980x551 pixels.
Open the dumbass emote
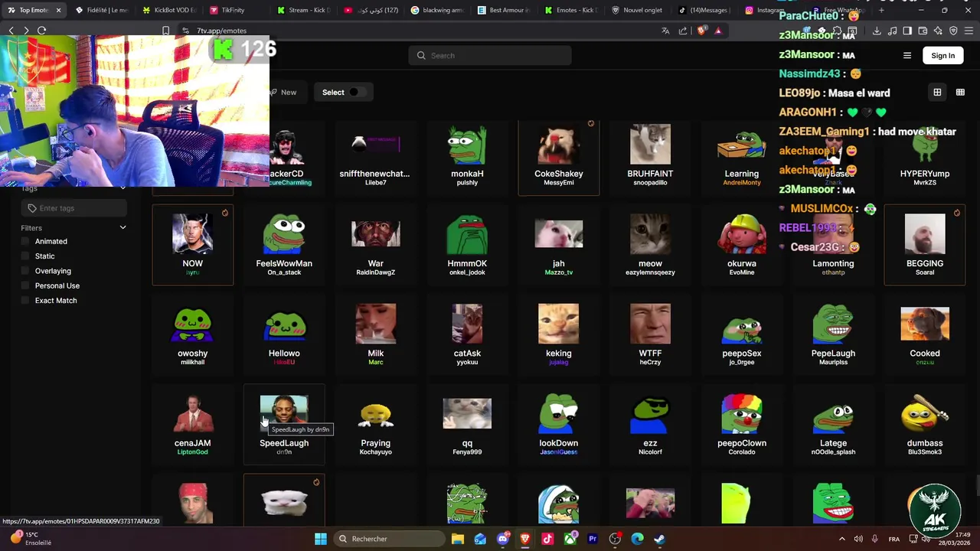(925, 425)
